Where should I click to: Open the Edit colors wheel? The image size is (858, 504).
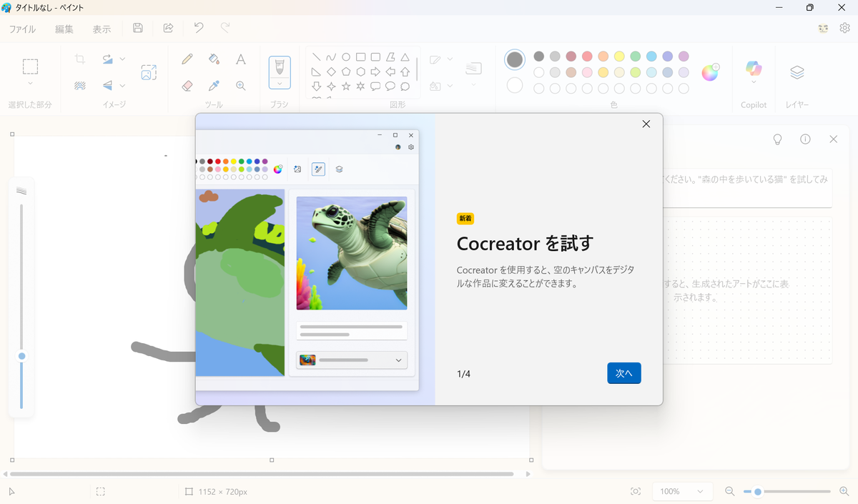coord(710,72)
